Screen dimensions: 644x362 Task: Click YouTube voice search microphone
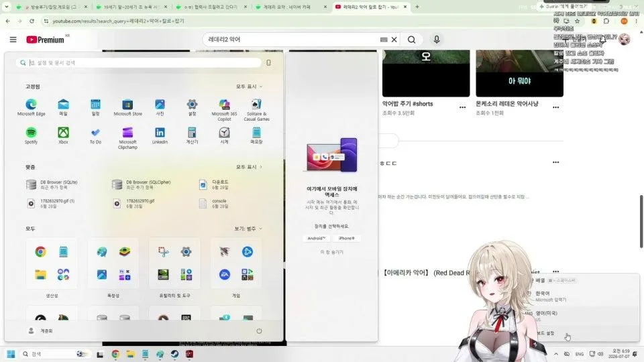coord(437,40)
